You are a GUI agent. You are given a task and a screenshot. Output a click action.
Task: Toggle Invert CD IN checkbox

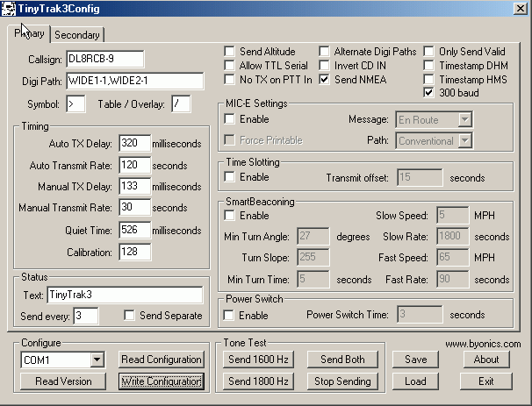324,66
